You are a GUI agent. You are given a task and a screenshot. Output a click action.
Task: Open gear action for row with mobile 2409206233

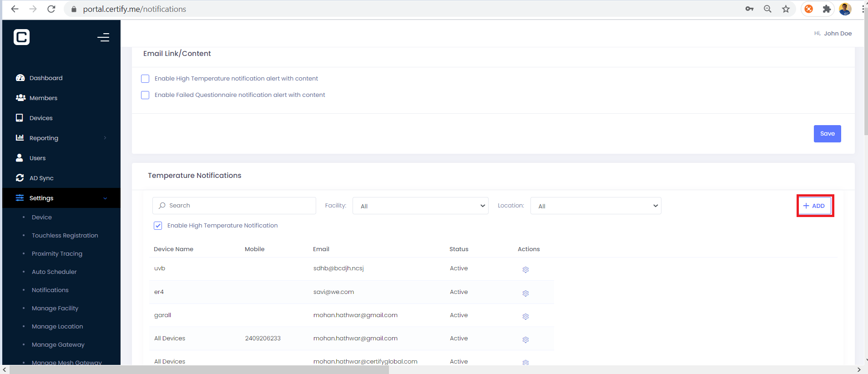[x=525, y=340]
